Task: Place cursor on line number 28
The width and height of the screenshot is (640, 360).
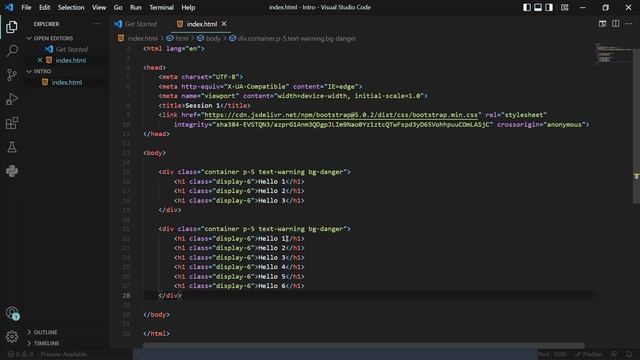Action: click(x=126, y=296)
